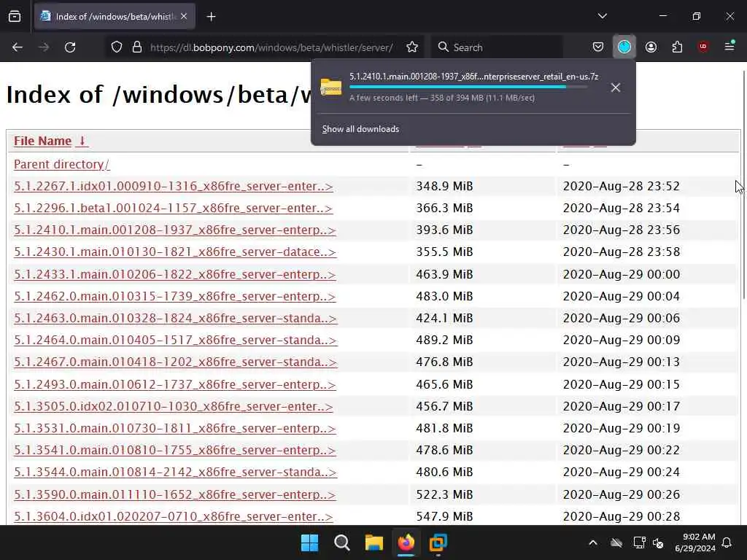Cancel the 5.1.2410.1 download

pyautogui.click(x=616, y=87)
